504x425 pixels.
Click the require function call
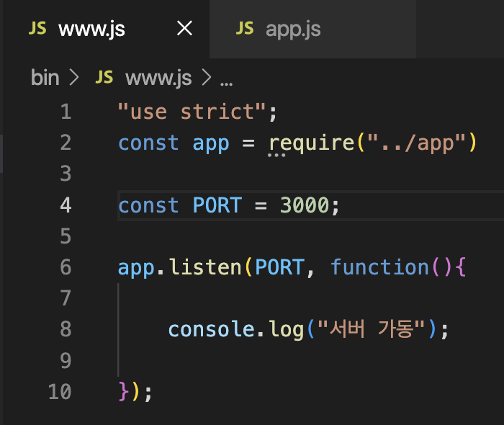click(x=312, y=143)
